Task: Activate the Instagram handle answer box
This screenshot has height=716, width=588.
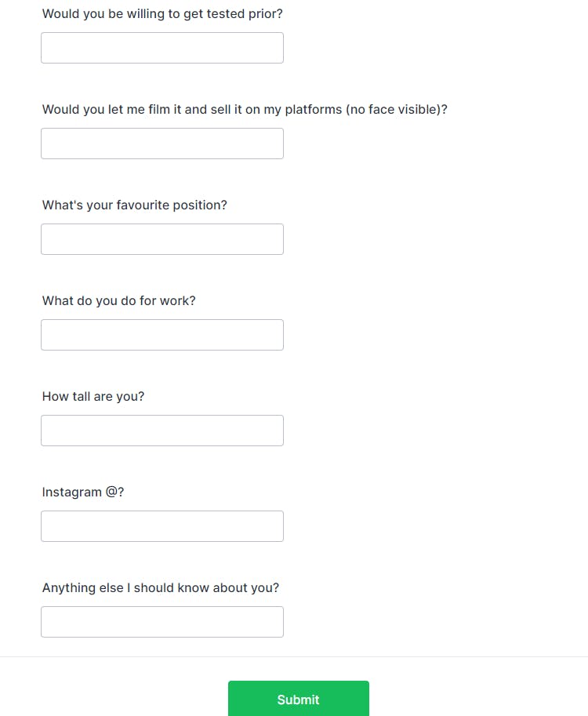Action: pos(162,526)
